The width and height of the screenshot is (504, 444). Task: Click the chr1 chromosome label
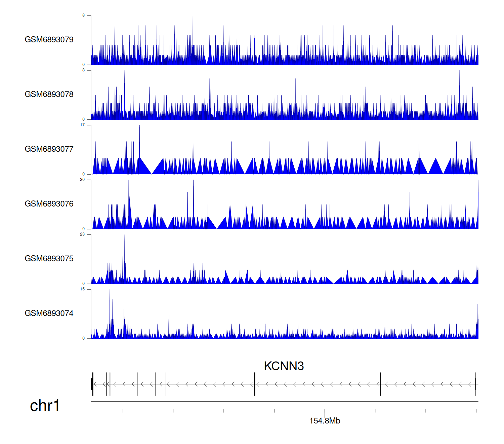pyautogui.click(x=45, y=406)
